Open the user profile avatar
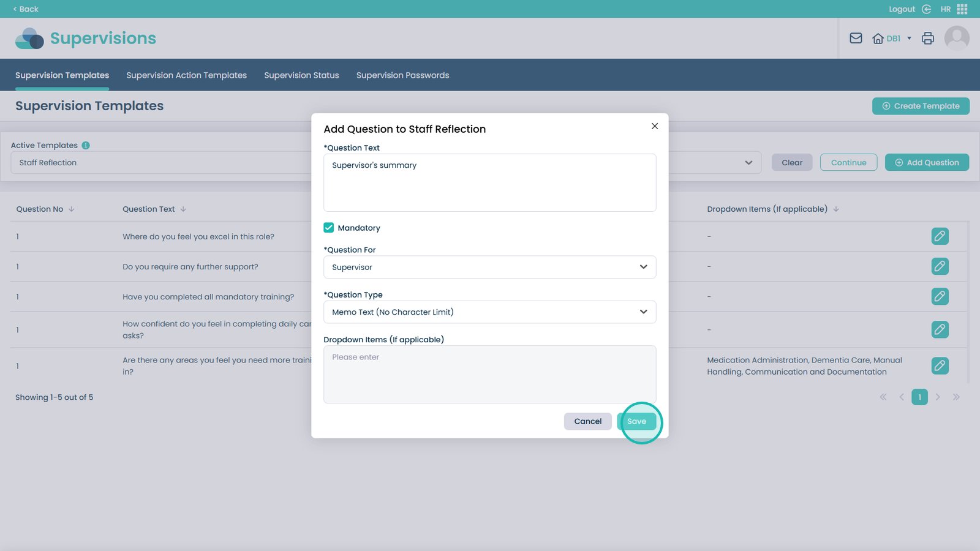The width and height of the screenshot is (980, 551). [956, 39]
